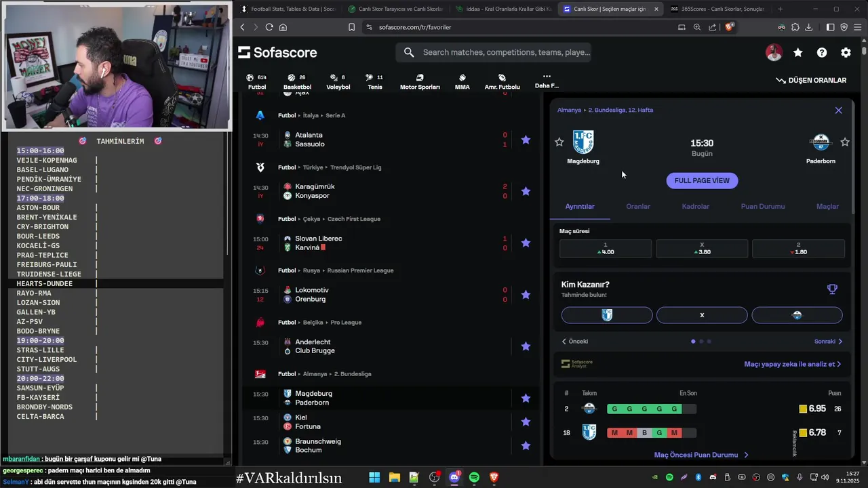Expand Maç Öncesi Puan Durumu
Image resolution: width=868 pixels, height=488 pixels.
[701, 455]
